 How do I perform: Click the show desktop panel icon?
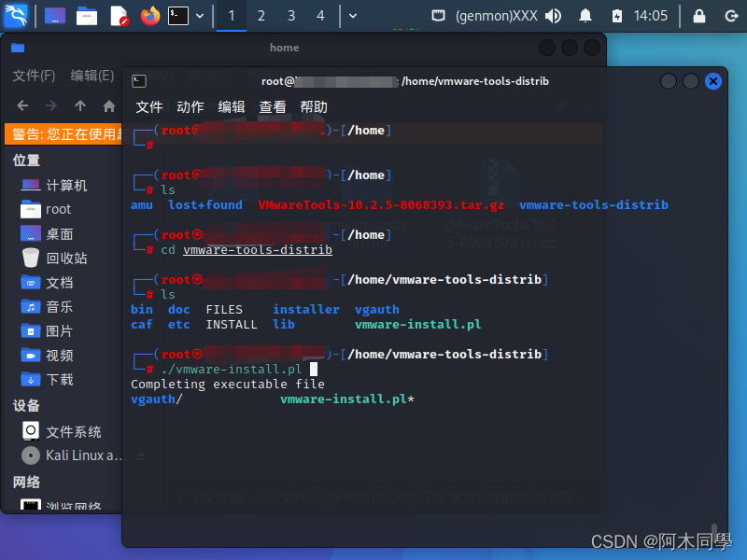click(x=55, y=16)
